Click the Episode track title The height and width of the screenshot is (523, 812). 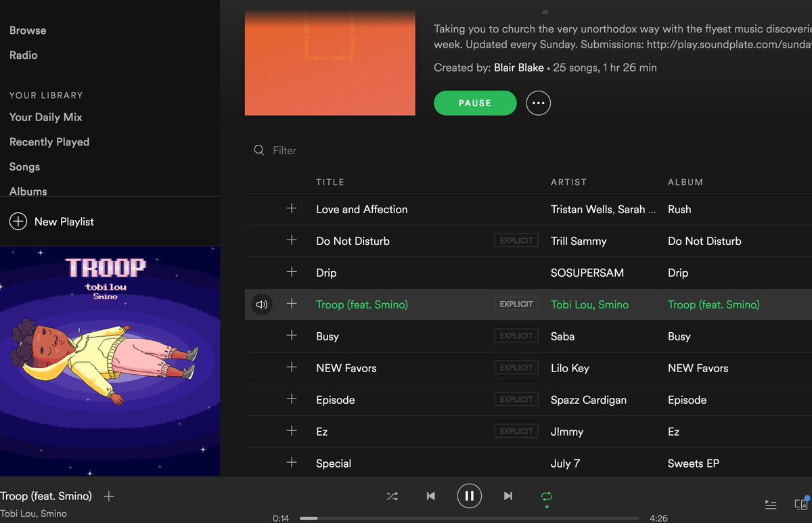336,400
